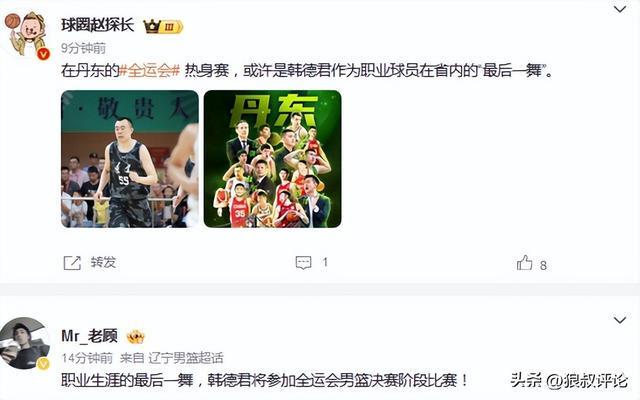This screenshot has height=400, width=640.
Task: Open the #全运会# hashtag topic
Action: pyautogui.click(x=150, y=71)
